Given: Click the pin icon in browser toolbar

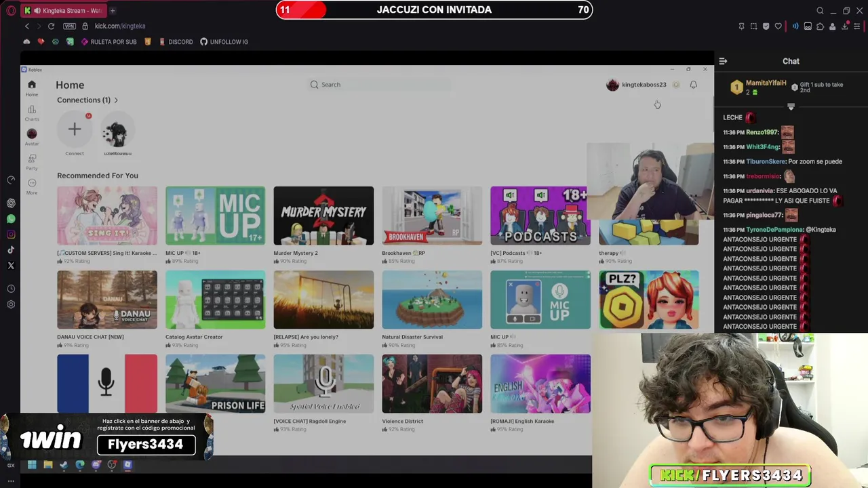Looking at the screenshot, I should 741,26.
